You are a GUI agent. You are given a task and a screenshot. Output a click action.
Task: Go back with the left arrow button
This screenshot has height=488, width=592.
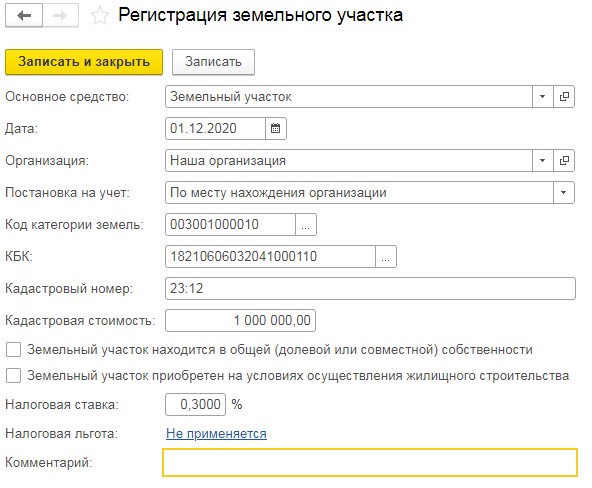[24, 15]
